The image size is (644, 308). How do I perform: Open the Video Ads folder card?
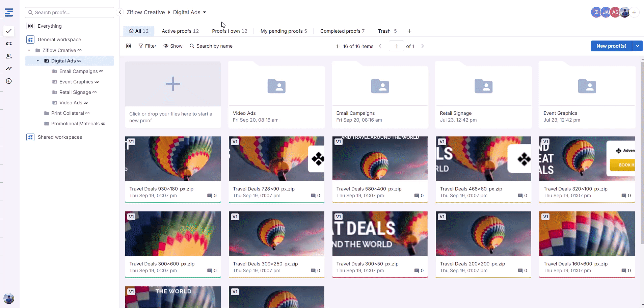click(276, 95)
